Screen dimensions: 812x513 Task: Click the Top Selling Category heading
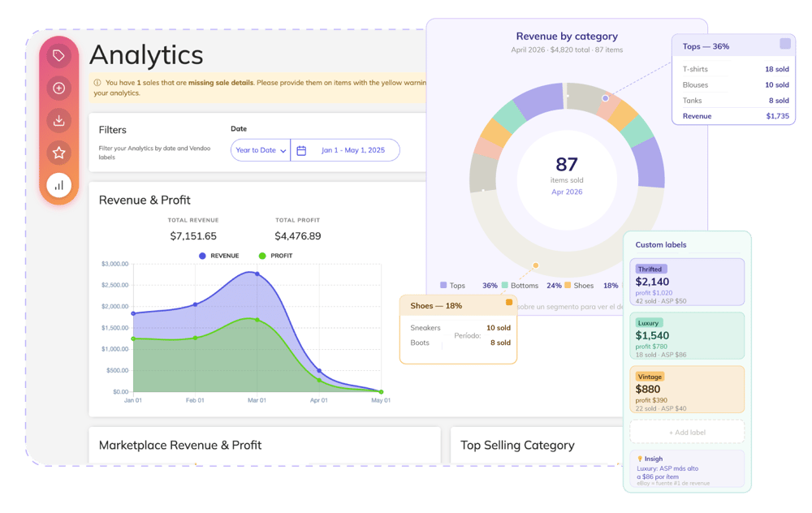tap(517, 445)
